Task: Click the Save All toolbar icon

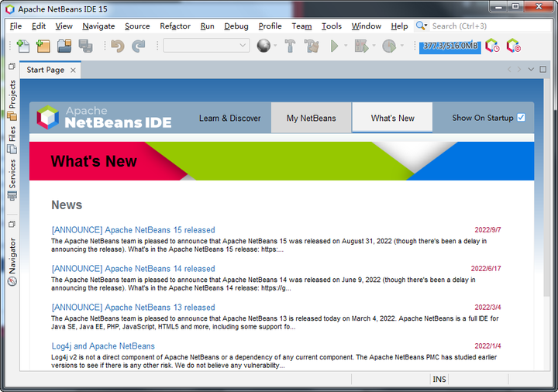Action: pos(86,46)
